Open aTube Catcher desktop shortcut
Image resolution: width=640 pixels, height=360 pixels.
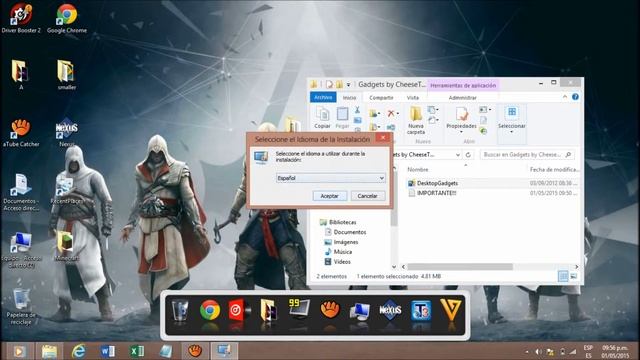click(21, 132)
